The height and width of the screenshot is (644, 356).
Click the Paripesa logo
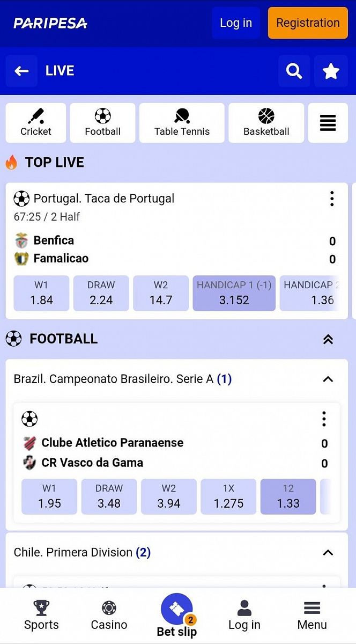pos(50,23)
